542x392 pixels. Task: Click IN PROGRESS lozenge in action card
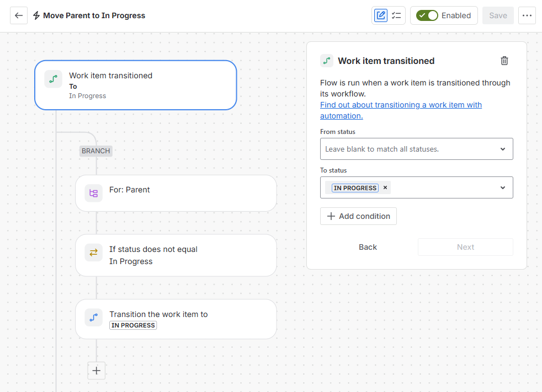[133, 325]
